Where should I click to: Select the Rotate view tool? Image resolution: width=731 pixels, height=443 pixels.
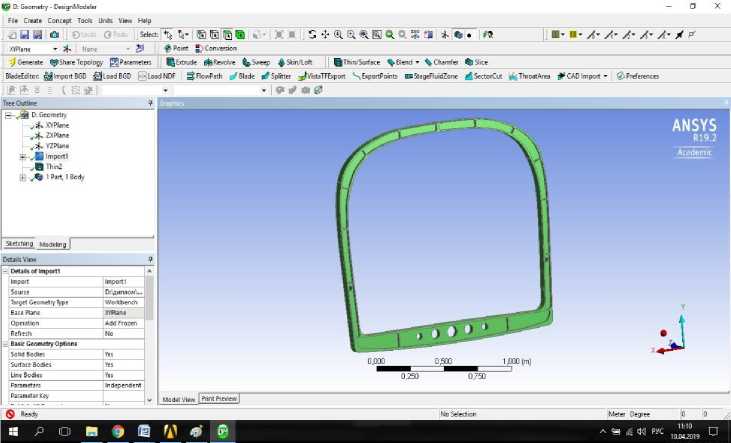[x=312, y=35]
